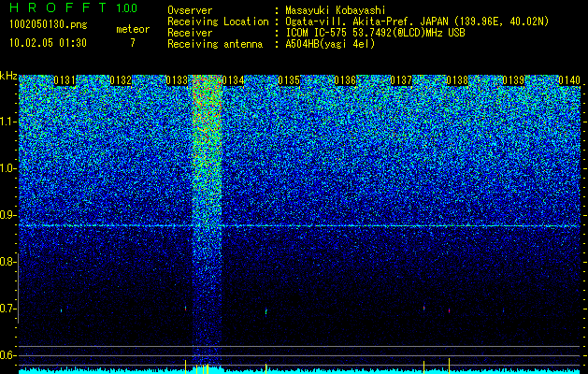Jump to the 0138 time label
Screen dimensions: 588x374
(x=457, y=80)
